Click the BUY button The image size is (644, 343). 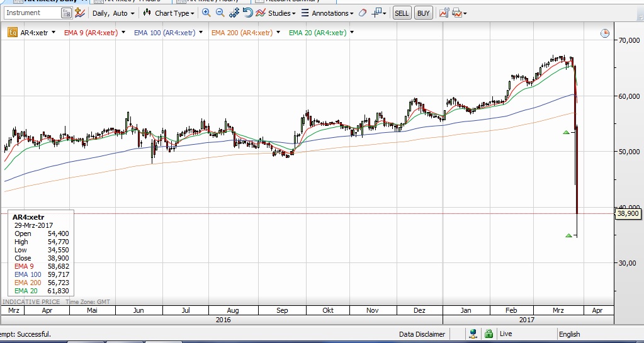[x=424, y=13]
